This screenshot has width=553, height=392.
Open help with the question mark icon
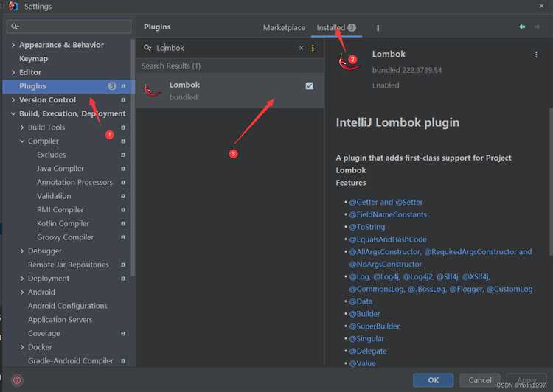16,380
